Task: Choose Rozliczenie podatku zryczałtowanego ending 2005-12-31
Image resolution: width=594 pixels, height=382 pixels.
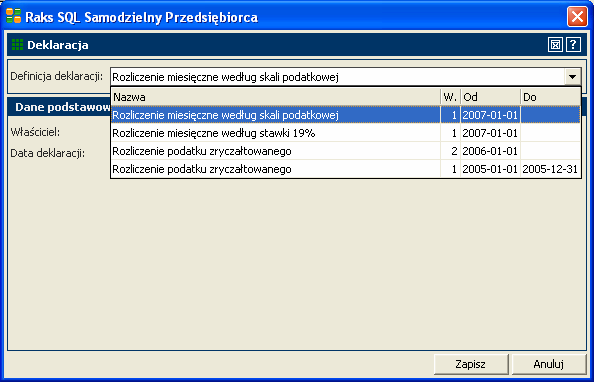Action: [345, 169]
